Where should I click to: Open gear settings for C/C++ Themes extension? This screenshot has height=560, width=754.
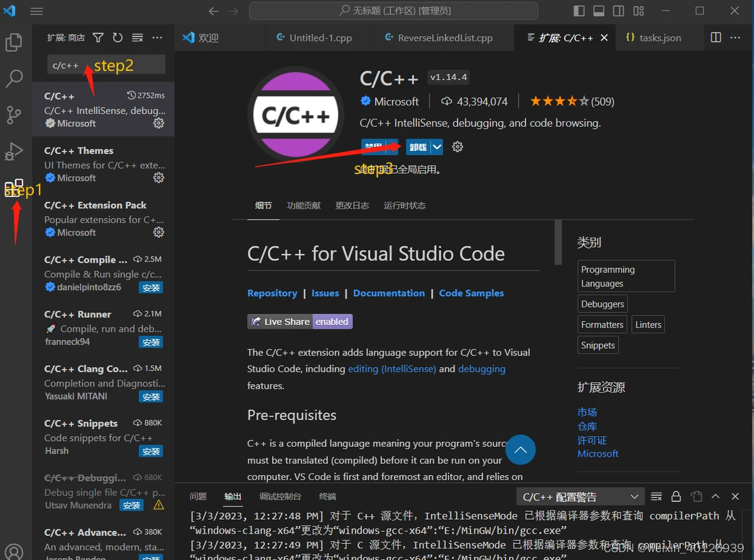[159, 178]
